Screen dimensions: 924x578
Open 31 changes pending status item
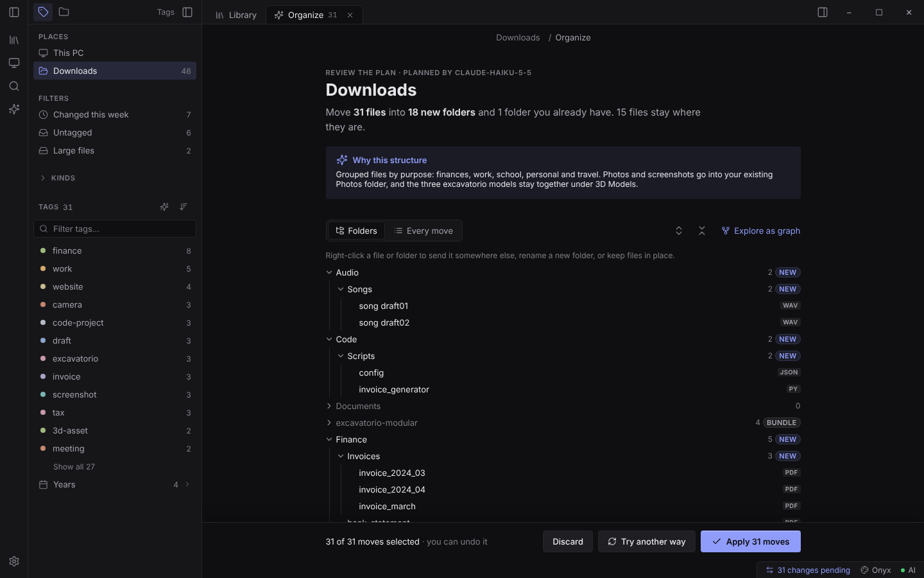click(808, 570)
